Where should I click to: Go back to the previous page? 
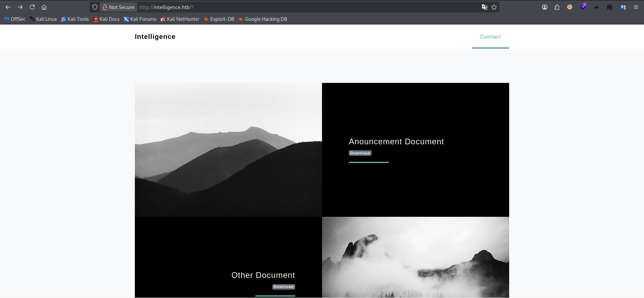(x=8, y=7)
